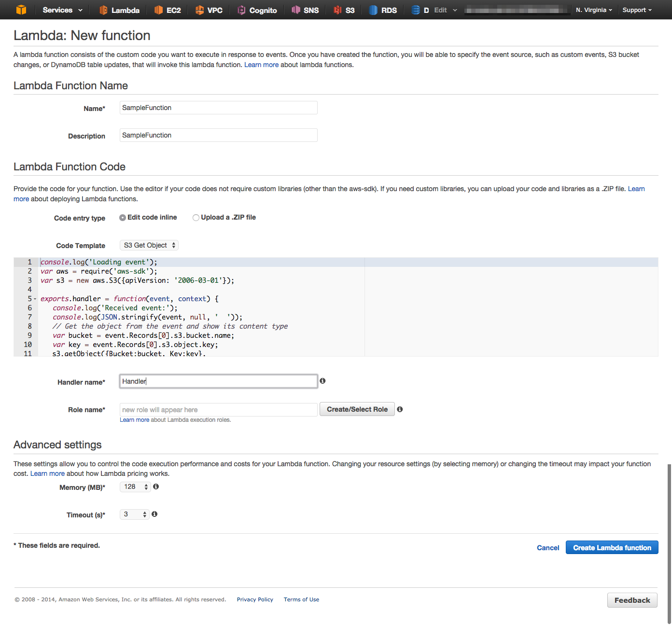Choose the Upload a .ZIP file option
672x625 pixels.
[x=196, y=218]
